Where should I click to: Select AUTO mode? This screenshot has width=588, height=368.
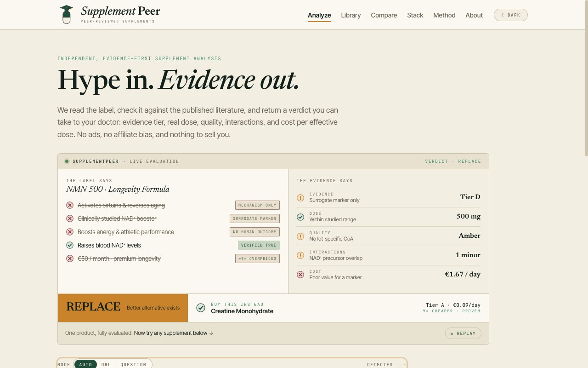[86, 364]
